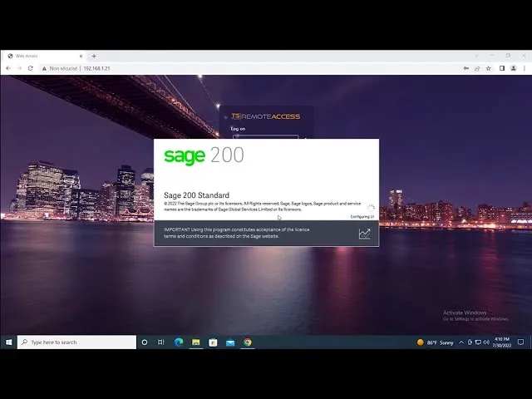Open Task View in the taskbar
This screenshot has height=399, width=532.
[161, 342]
